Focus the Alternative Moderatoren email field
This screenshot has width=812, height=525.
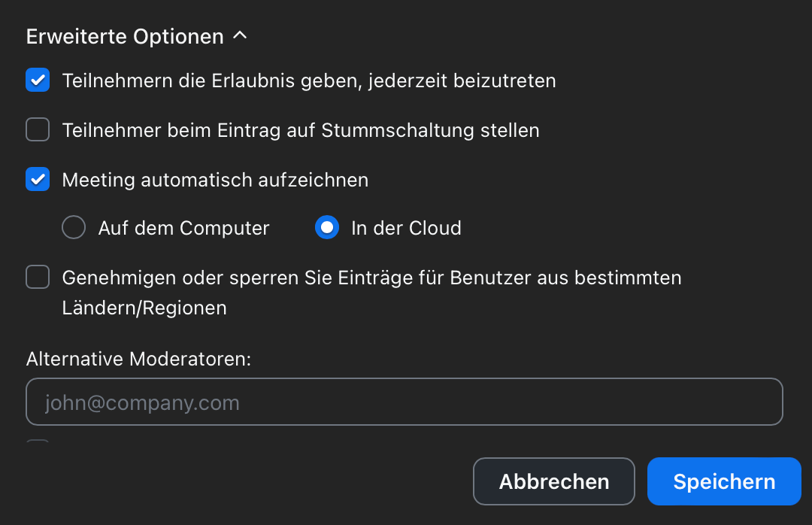click(x=404, y=402)
